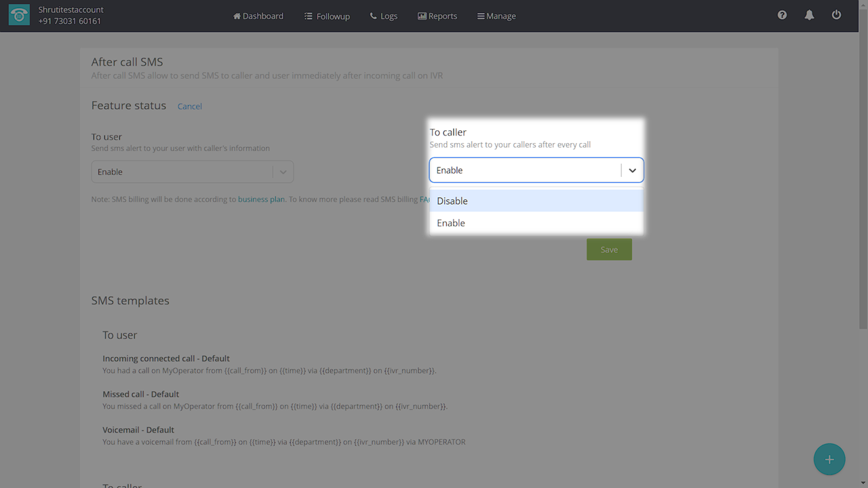
Task: Expand the Manage menu
Action: pos(496,16)
